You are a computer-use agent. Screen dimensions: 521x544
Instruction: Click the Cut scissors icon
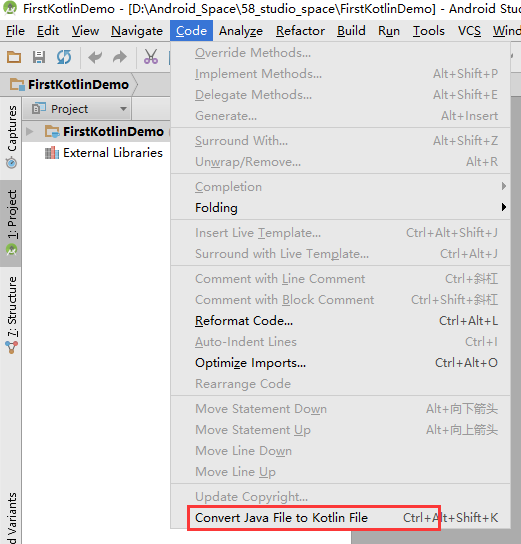tap(151, 57)
